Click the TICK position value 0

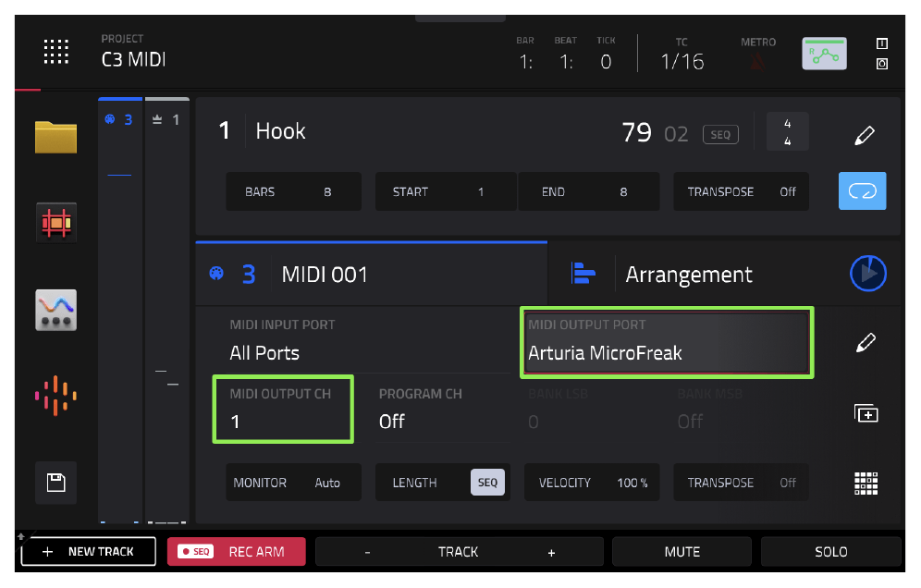(606, 61)
